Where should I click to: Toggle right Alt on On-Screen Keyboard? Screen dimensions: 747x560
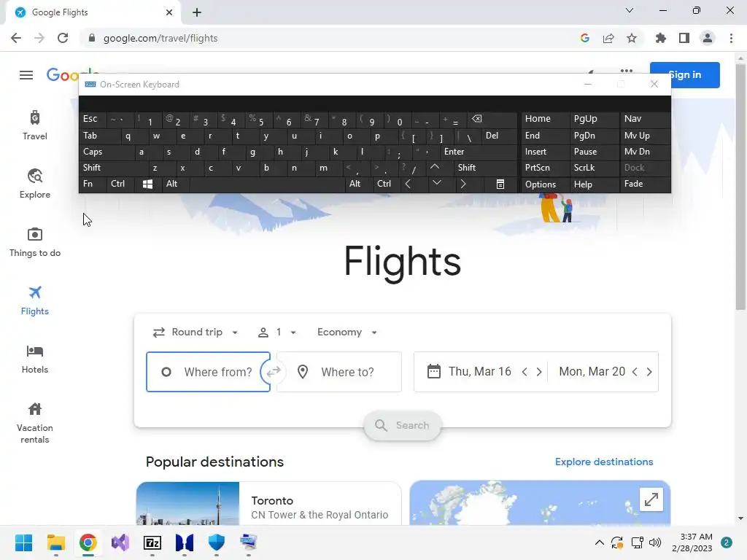click(x=358, y=184)
